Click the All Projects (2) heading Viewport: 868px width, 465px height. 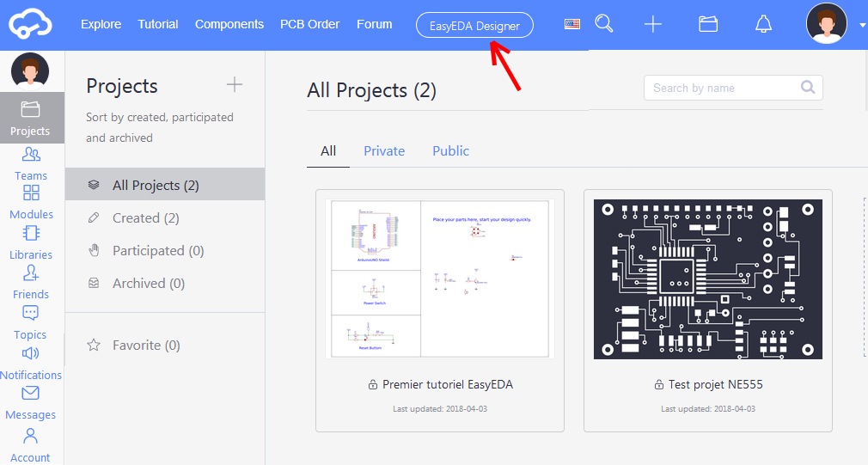point(371,89)
